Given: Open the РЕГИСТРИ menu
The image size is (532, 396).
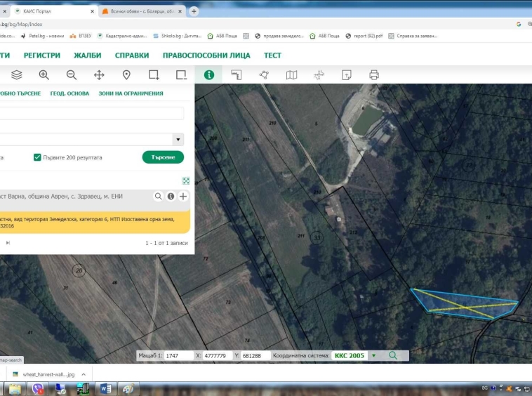Looking at the screenshot, I should coord(41,55).
